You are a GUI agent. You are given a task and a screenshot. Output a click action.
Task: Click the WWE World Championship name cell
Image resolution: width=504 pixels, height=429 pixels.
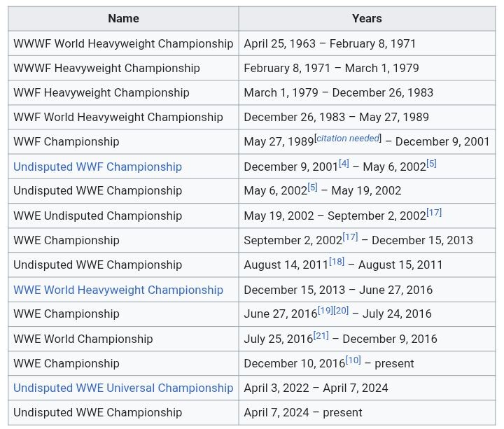pos(123,339)
